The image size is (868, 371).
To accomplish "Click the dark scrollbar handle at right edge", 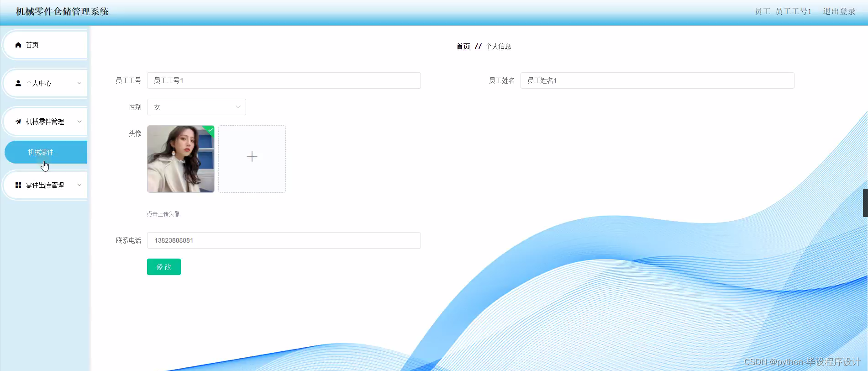I will (865, 202).
